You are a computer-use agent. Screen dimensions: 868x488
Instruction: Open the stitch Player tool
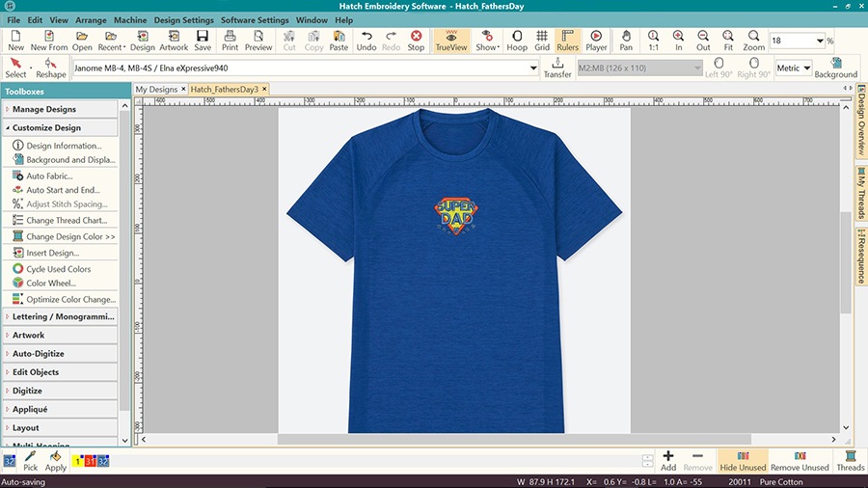coord(596,41)
